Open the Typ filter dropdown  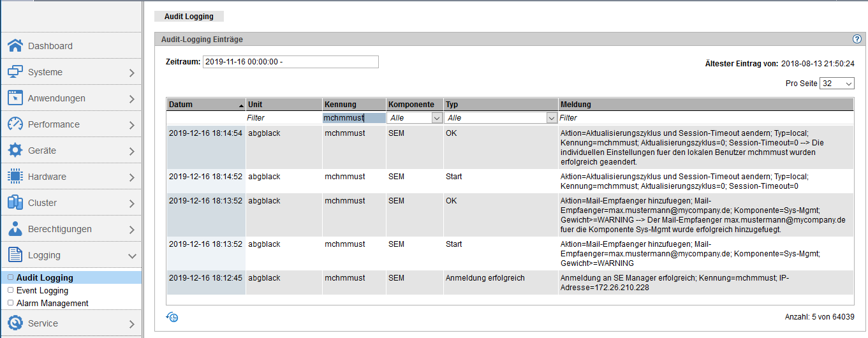coord(501,118)
